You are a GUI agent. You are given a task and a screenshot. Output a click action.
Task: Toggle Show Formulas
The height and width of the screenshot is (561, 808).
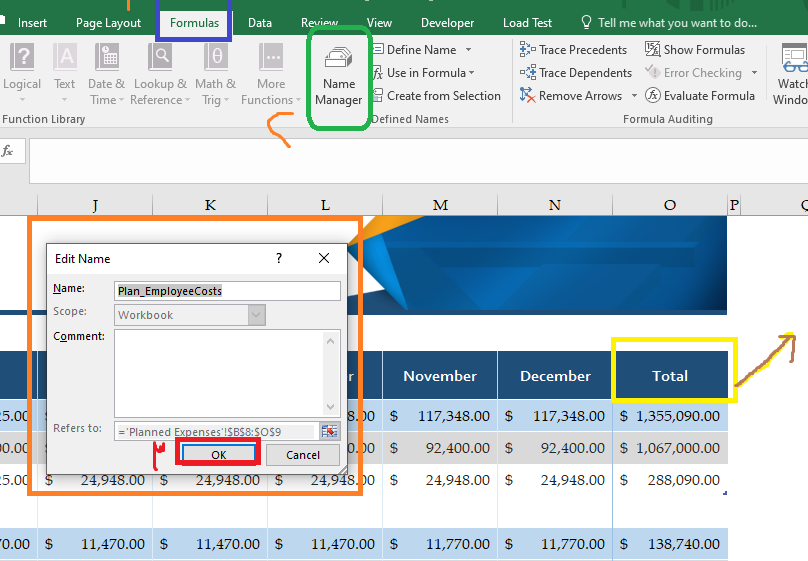tap(695, 49)
